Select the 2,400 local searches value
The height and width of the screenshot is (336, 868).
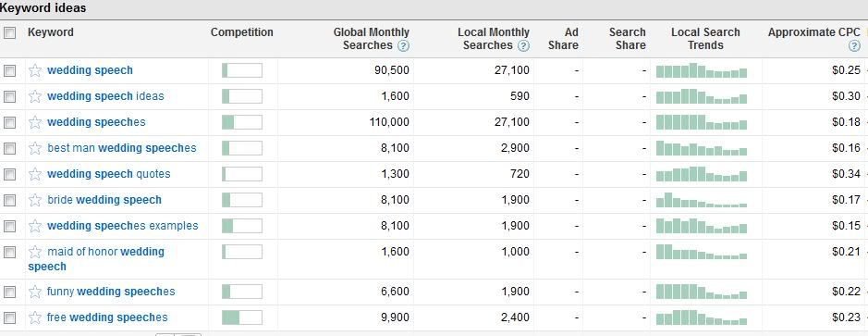click(x=516, y=317)
